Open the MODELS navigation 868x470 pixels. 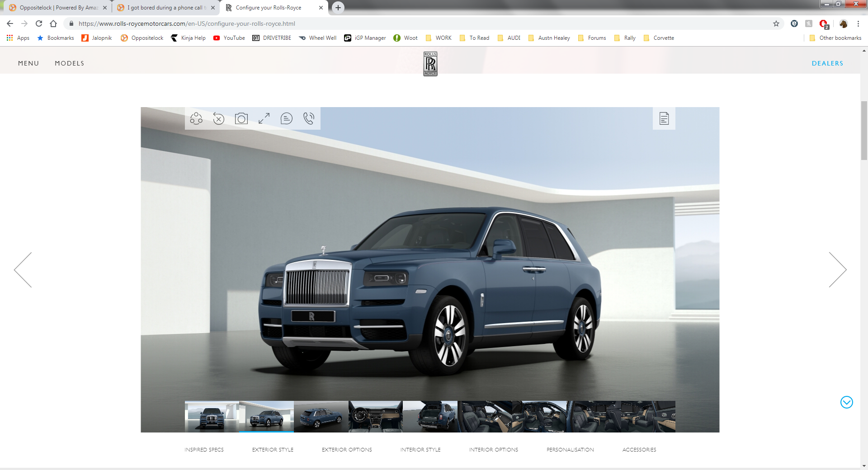pos(70,63)
